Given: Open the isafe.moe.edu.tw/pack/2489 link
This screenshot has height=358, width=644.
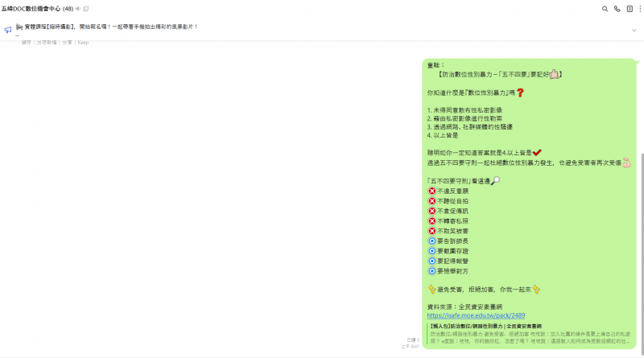Looking at the screenshot, I should click(475, 316).
